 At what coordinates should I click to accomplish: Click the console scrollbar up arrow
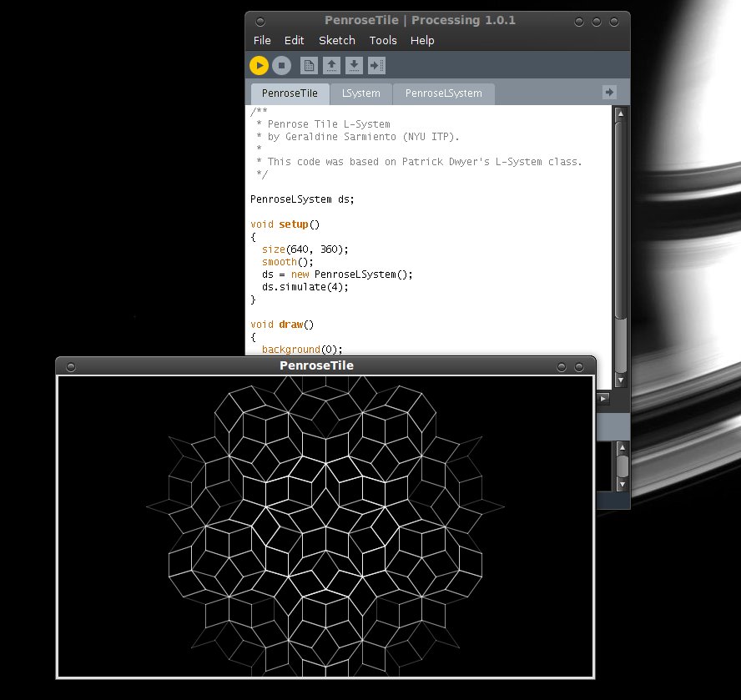(x=622, y=447)
